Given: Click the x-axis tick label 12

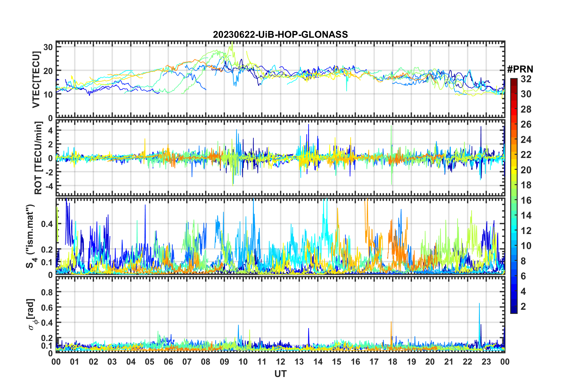Looking at the screenshot, I should click(x=280, y=362).
